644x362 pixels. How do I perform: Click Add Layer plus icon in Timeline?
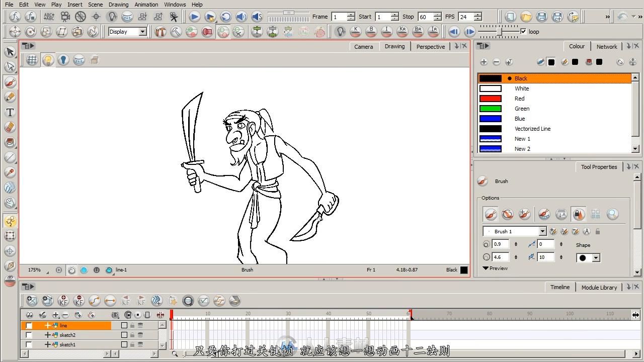(x=56, y=315)
